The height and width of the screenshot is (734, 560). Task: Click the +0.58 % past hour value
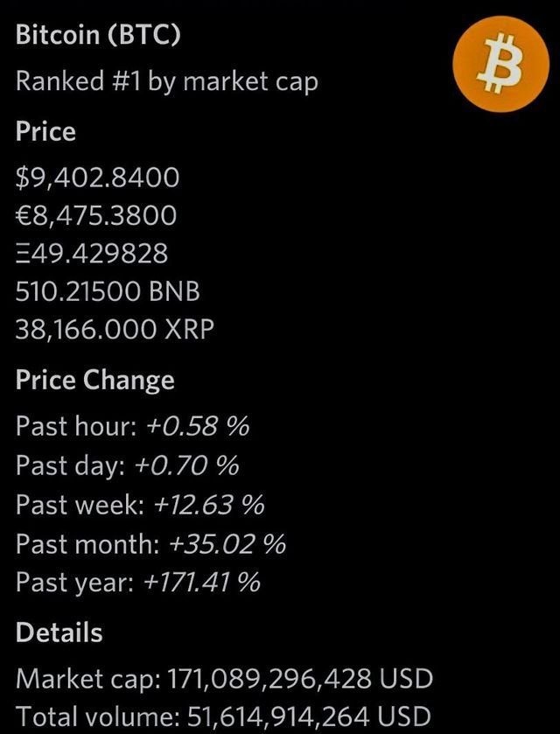(x=197, y=427)
